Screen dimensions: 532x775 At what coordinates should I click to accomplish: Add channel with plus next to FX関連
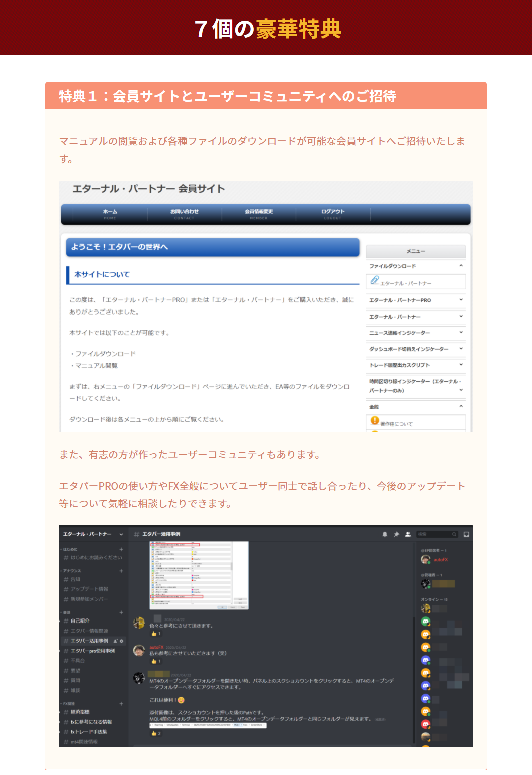pos(121,704)
